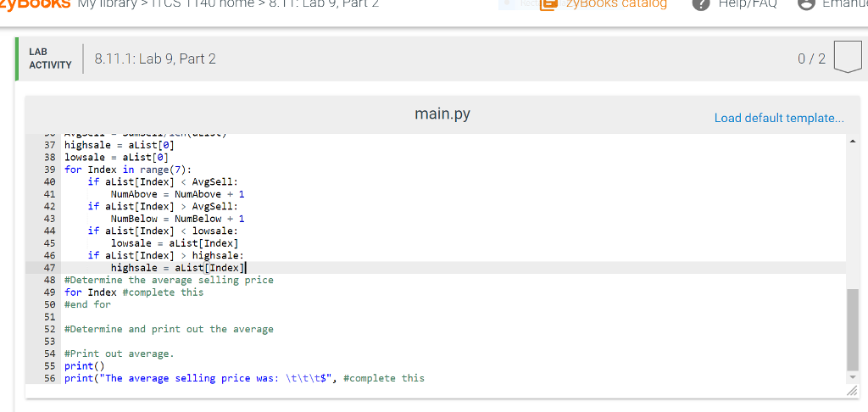The width and height of the screenshot is (868, 412).
Task: Click line number 56 in gutter
Action: [x=49, y=379]
